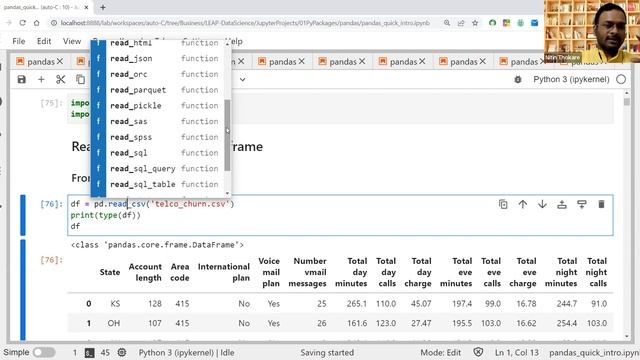The image size is (640, 360).
Task: Delete cell 76 with the trash icon
Action: point(601,204)
